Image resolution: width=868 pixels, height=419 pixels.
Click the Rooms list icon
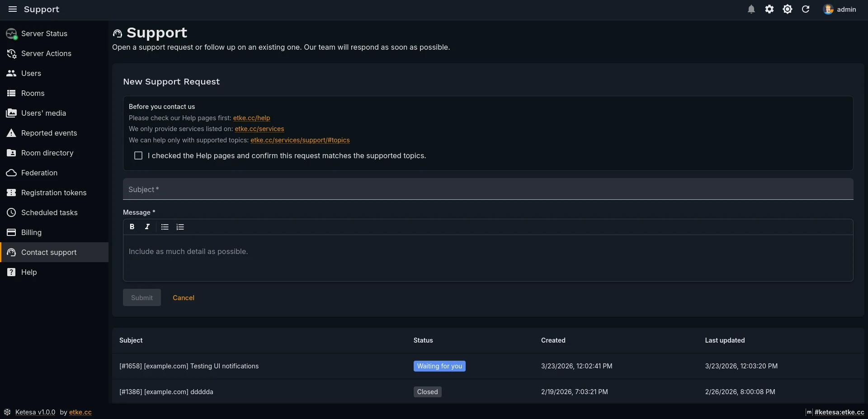pos(11,93)
